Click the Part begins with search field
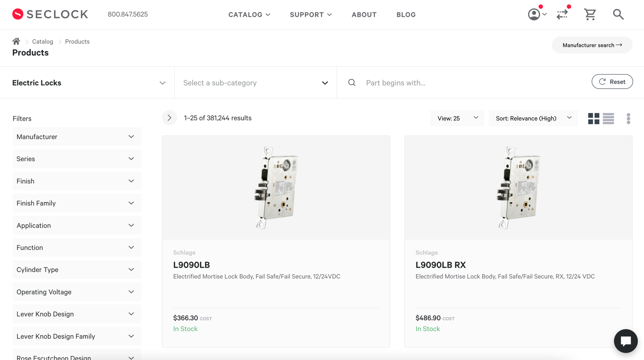Image resolution: width=644 pixels, height=360 pixels. [x=472, y=83]
